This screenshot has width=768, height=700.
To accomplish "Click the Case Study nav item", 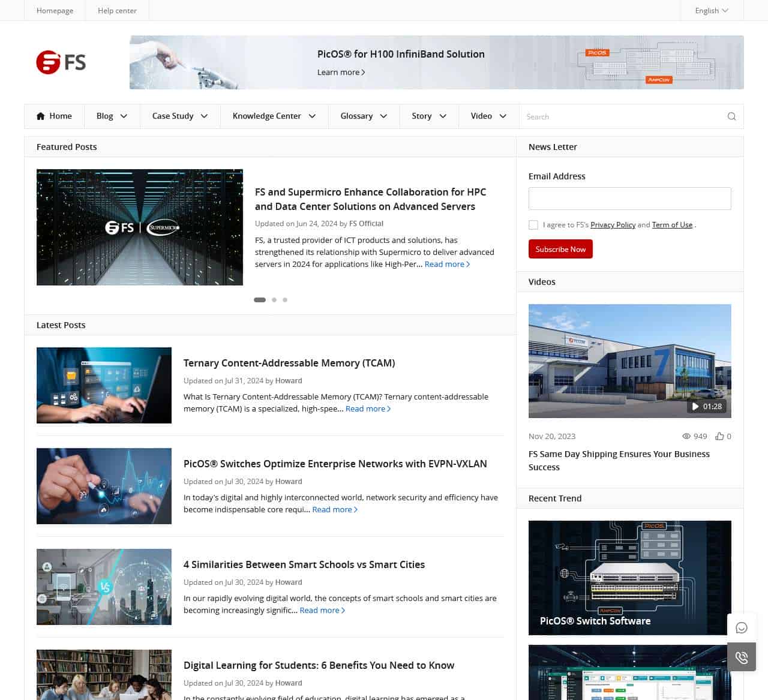I will pyautogui.click(x=173, y=116).
